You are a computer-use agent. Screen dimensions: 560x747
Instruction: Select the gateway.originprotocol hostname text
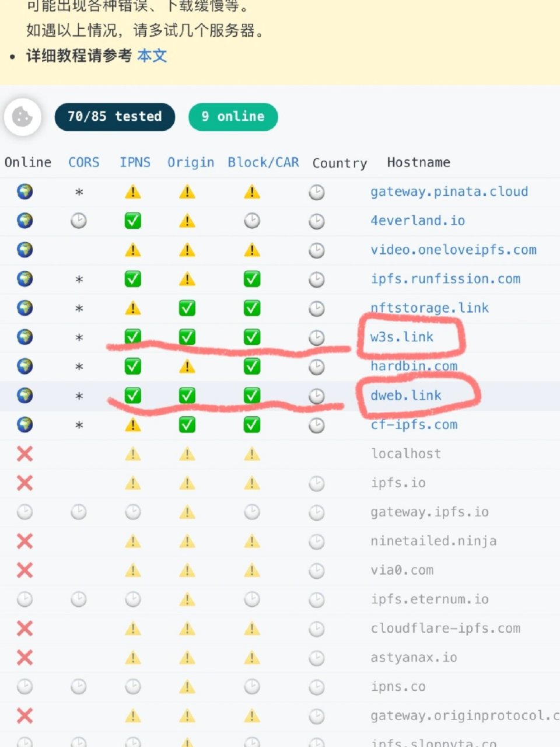(465, 716)
